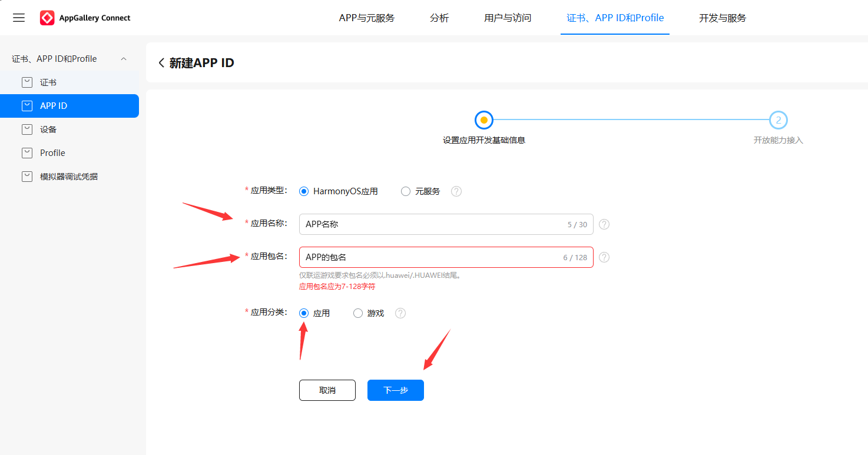
Task: Open the APP与元服务 tab
Action: tap(367, 18)
